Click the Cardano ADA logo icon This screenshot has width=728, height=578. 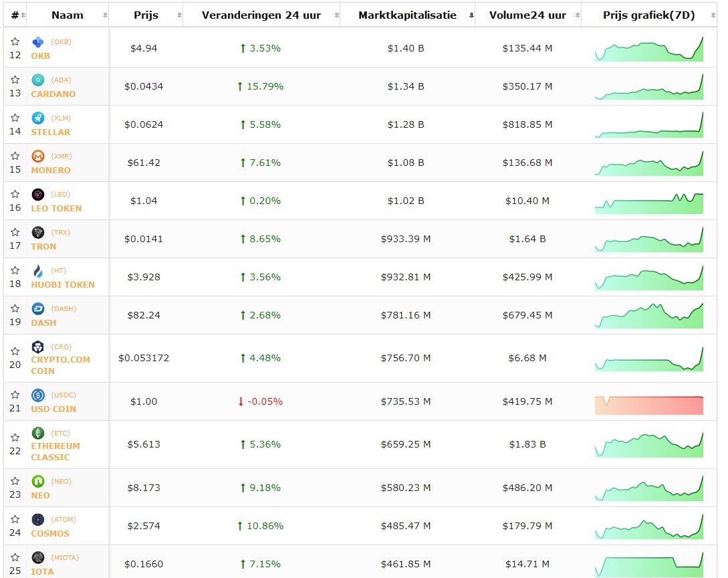pos(38,80)
